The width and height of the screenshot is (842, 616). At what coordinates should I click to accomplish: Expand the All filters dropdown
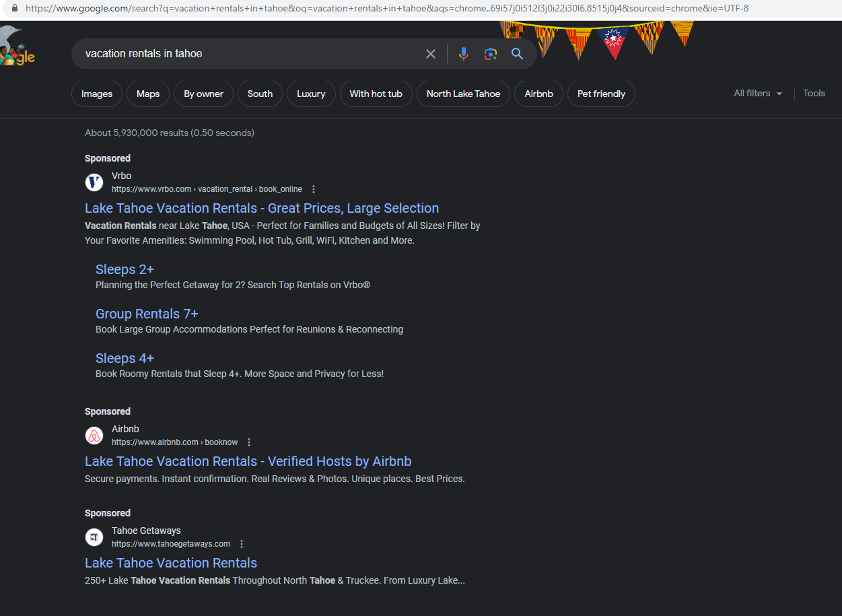(x=758, y=94)
